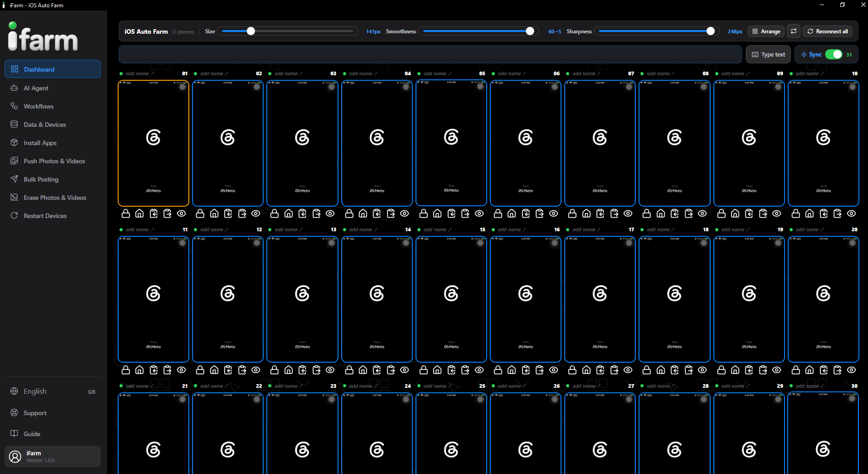The width and height of the screenshot is (868, 474).
Task: Lock phone 19 with the padlock icon
Action: tap(722, 370)
